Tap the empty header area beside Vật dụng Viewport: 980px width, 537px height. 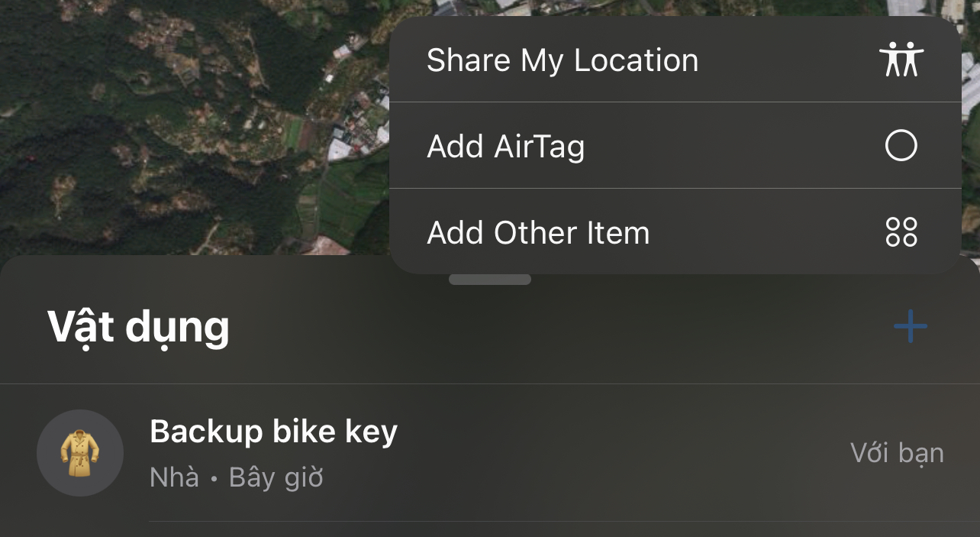(x=534, y=327)
